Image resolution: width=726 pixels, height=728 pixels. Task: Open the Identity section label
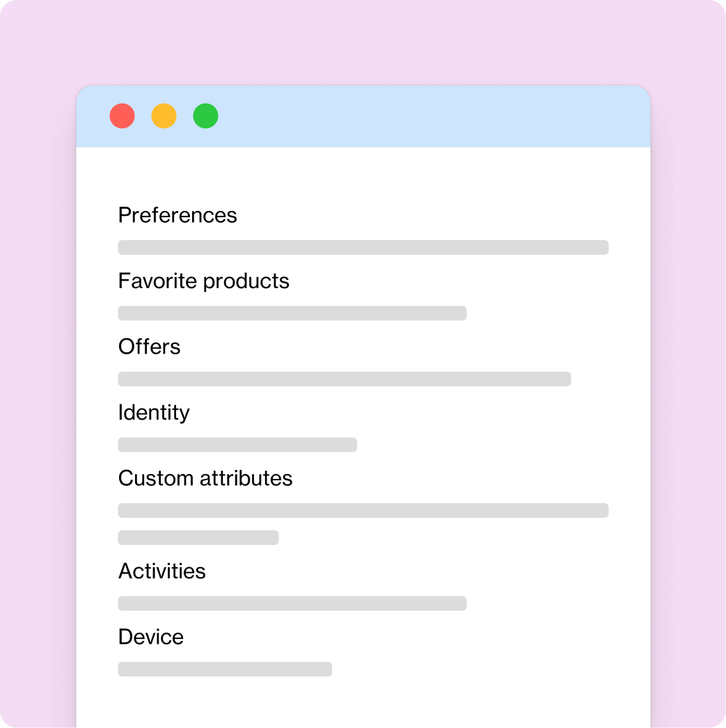tap(154, 413)
